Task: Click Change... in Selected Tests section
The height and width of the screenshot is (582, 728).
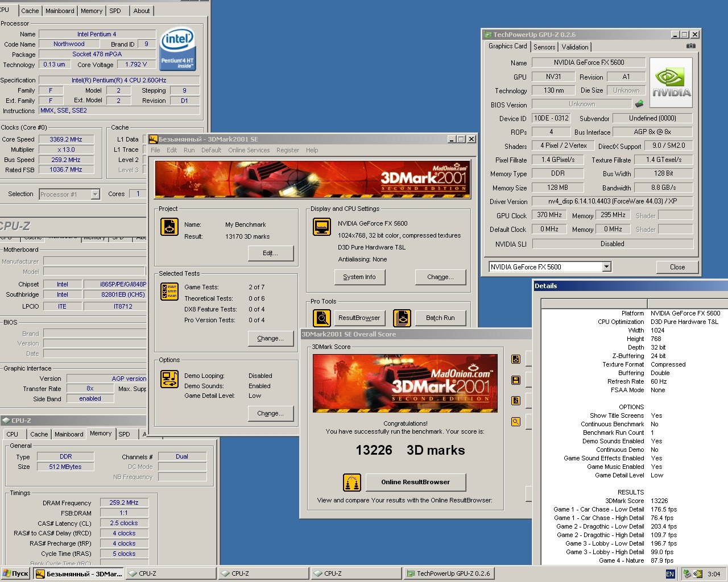Action: (x=271, y=338)
